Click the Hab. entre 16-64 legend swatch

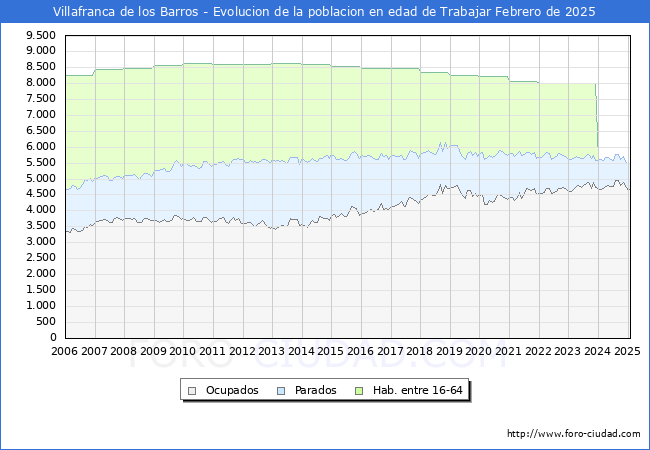359,391
